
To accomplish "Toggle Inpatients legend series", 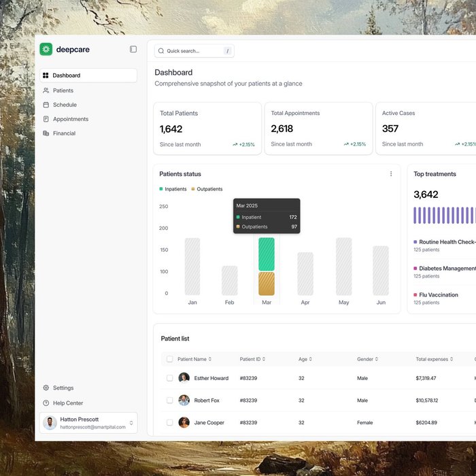I will point(173,189).
